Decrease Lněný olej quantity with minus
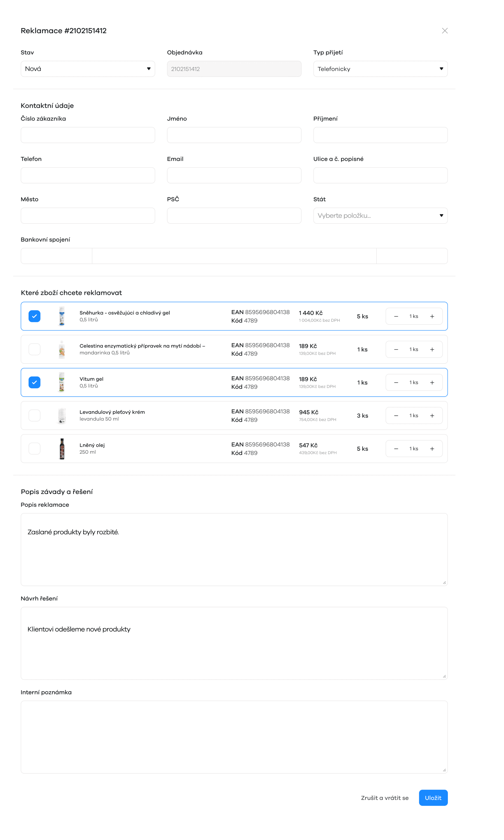This screenshot has width=504, height=840. tap(396, 449)
